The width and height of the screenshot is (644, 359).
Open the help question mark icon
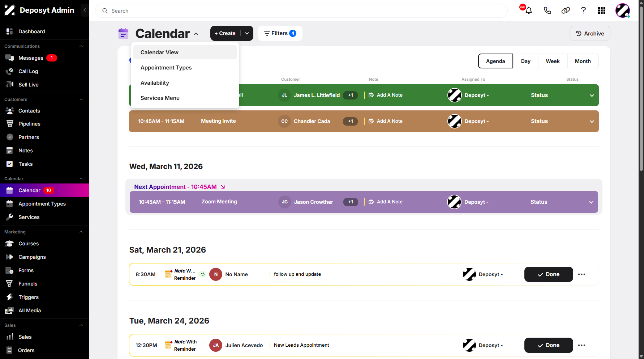pos(583,10)
